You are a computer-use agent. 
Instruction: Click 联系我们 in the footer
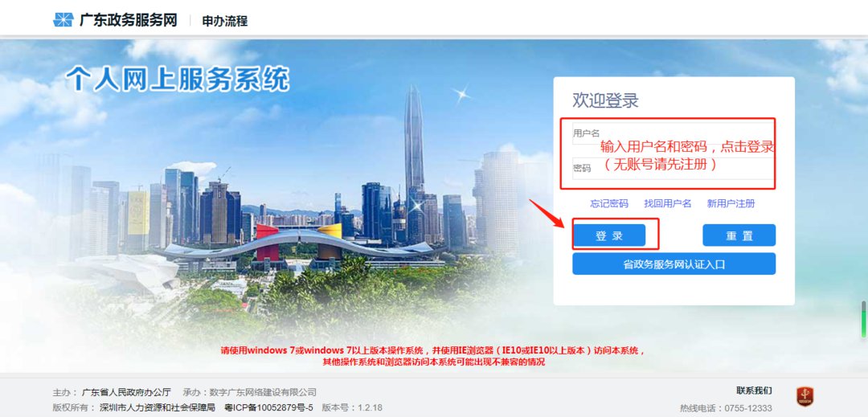[754, 390]
